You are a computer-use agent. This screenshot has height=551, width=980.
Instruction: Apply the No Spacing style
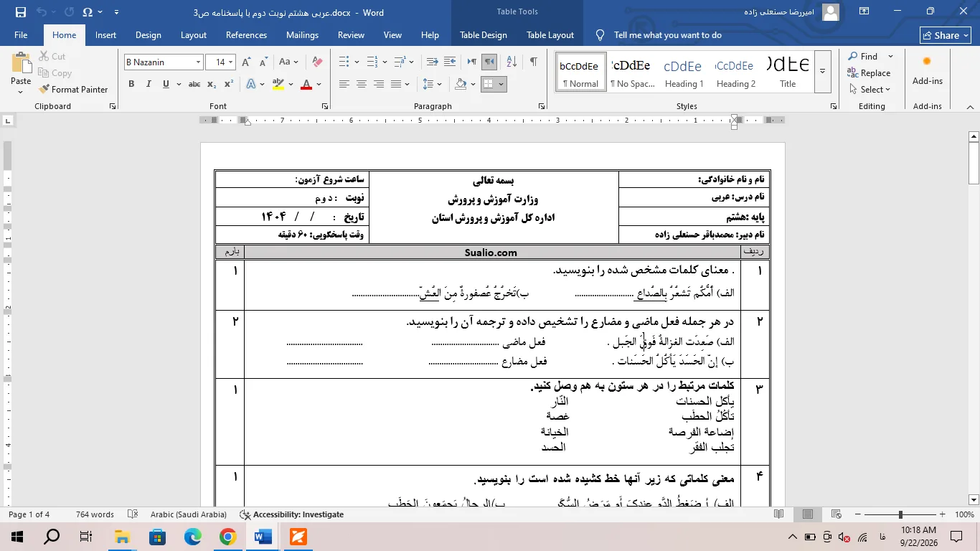tap(632, 71)
